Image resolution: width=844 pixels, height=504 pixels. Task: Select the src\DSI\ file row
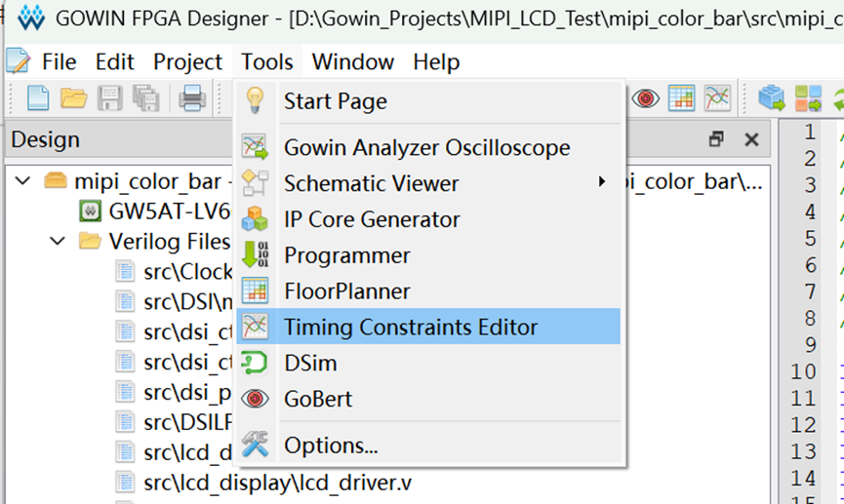tap(188, 302)
